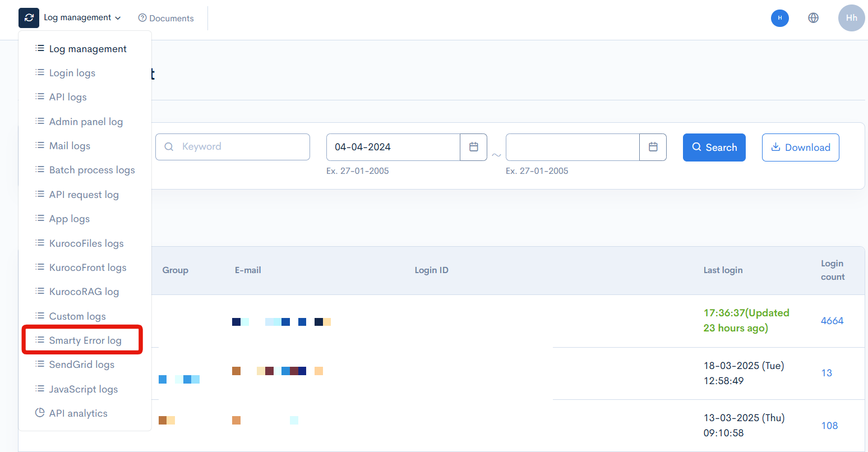
Task: Click the calendar icon on the start date field
Action: [474, 147]
